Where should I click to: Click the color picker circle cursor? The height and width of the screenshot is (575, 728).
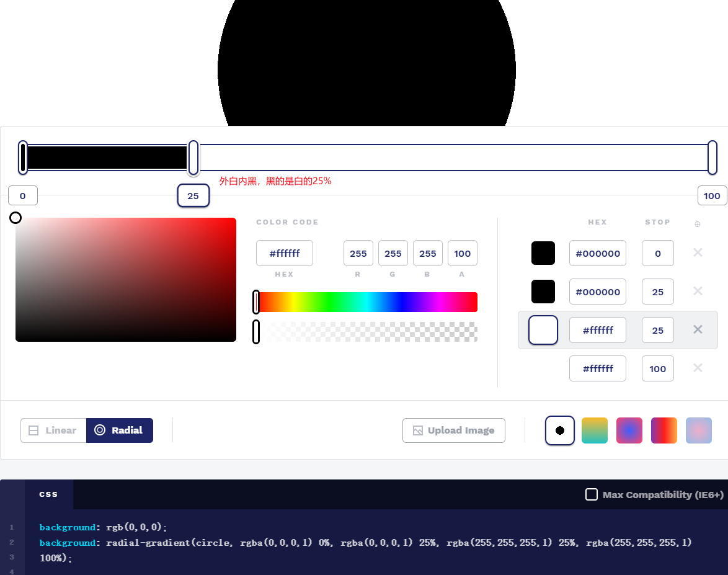pos(16,218)
